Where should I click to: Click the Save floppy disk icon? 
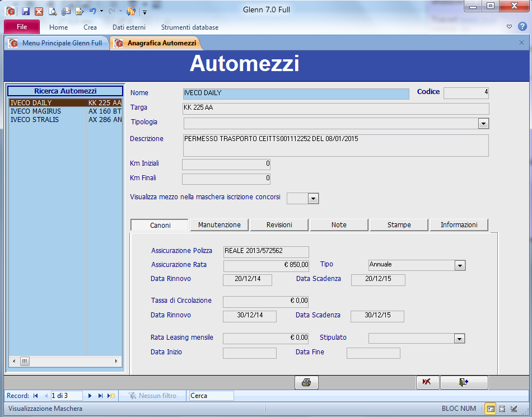pos(26,12)
